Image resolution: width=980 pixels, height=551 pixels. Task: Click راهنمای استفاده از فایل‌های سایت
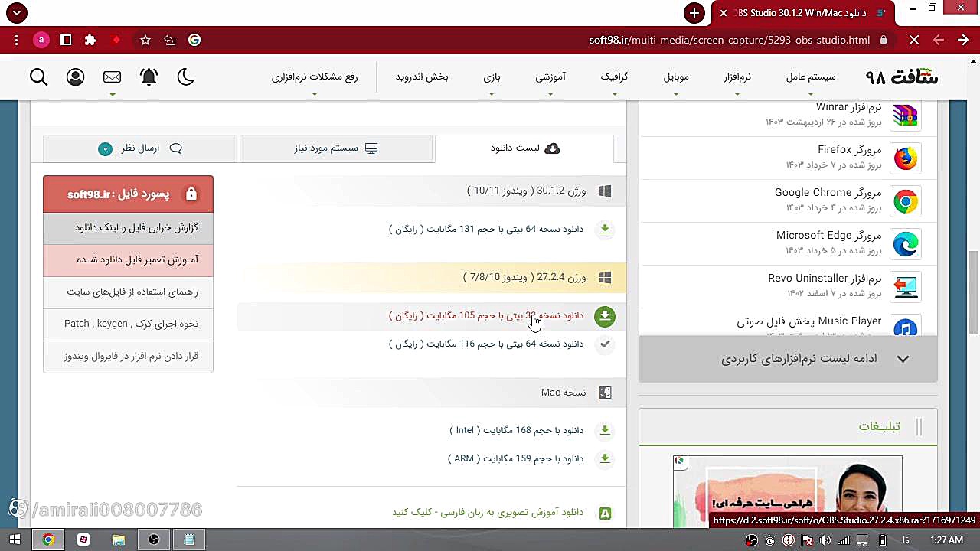(x=129, y=292)
